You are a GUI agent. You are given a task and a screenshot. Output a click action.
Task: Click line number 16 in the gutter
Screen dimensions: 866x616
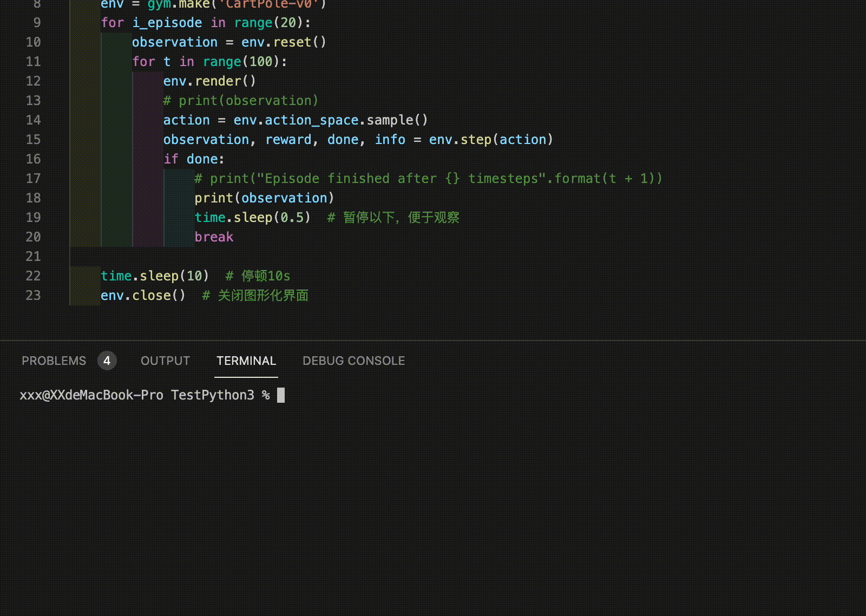[x=33, y=159]
